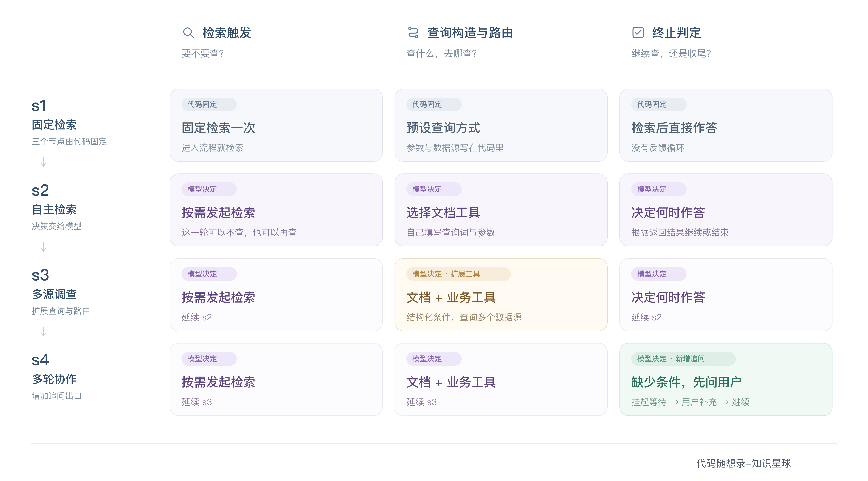The image size is (868, 481).
Task: Click the 模型决定 tag above 选择文档工具
Action: 434,189
